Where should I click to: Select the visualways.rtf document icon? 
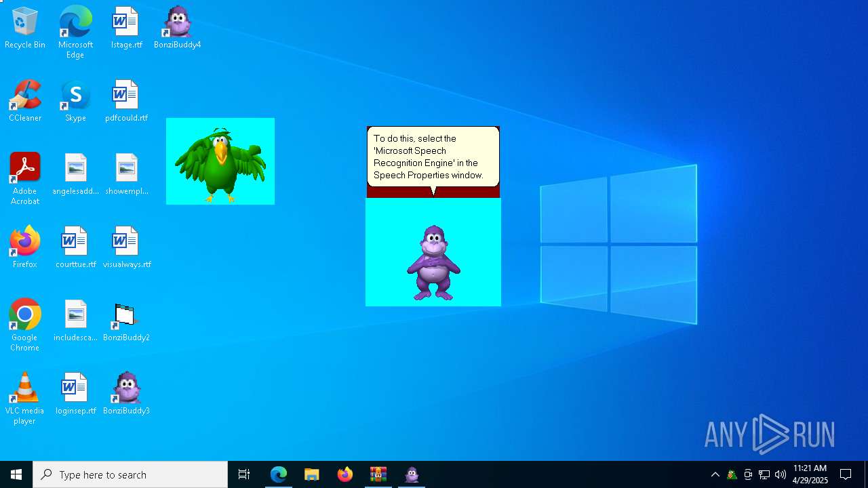click(126, 248)
